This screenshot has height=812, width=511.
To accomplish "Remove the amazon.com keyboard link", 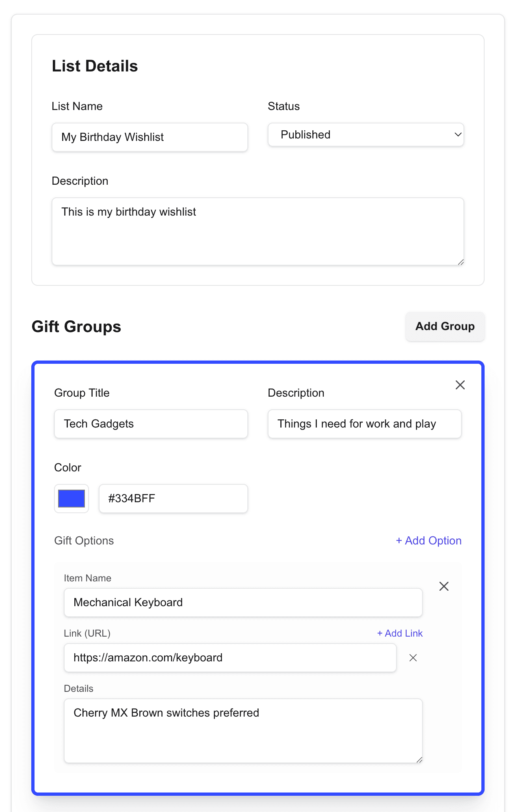I will tap(413, 658).
